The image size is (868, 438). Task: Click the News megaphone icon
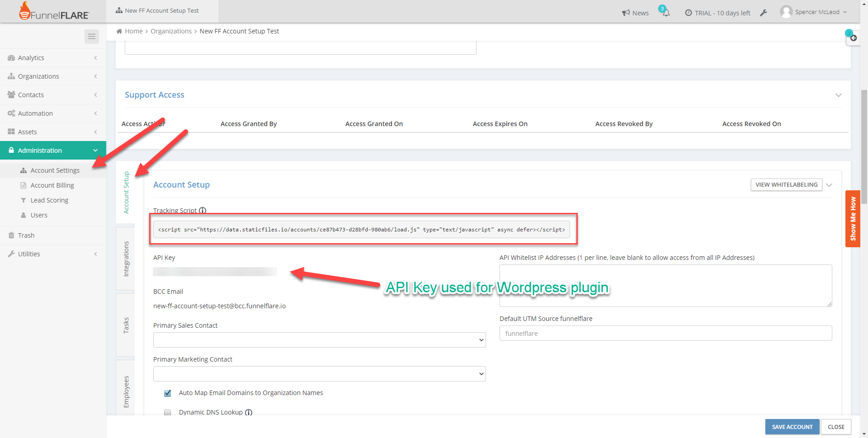(626, 13)
